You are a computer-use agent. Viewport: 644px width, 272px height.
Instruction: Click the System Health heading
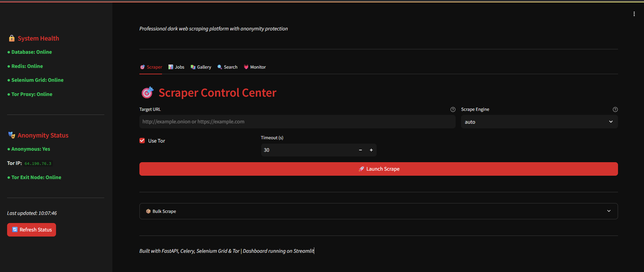(38, 39)
